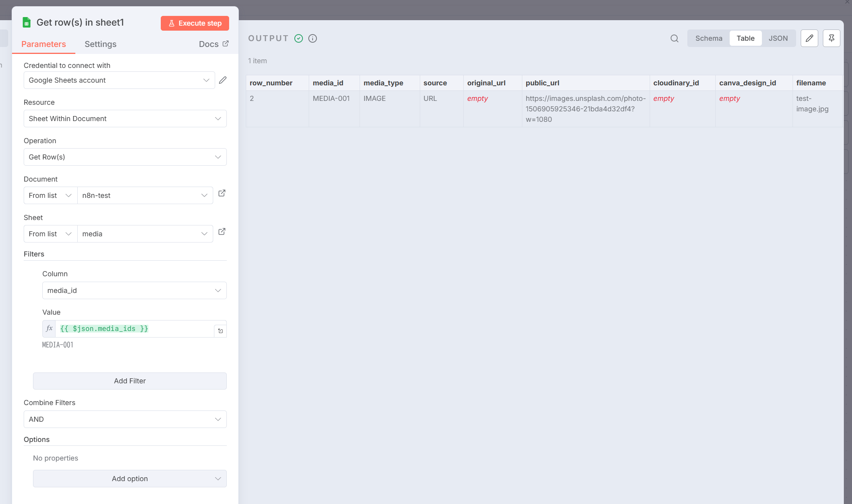Switch to the Settings tab
This screenshot has width=852, height=504.
click(101, 44)
